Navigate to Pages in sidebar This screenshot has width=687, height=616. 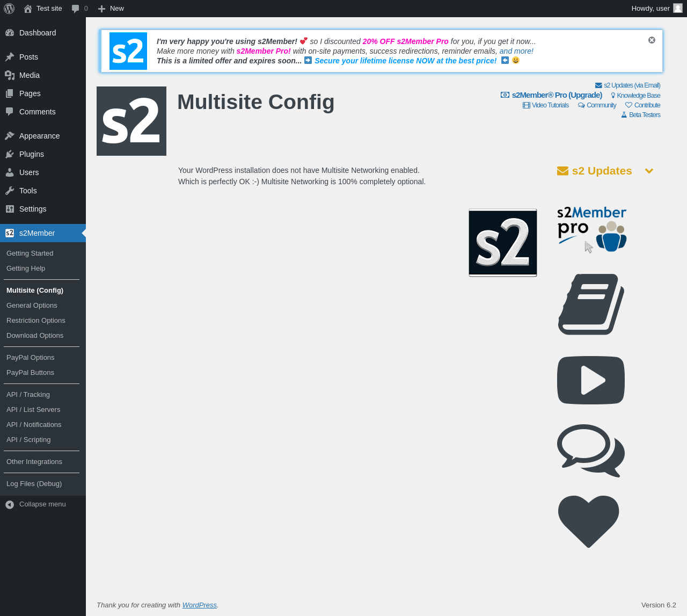pos(43,93)
